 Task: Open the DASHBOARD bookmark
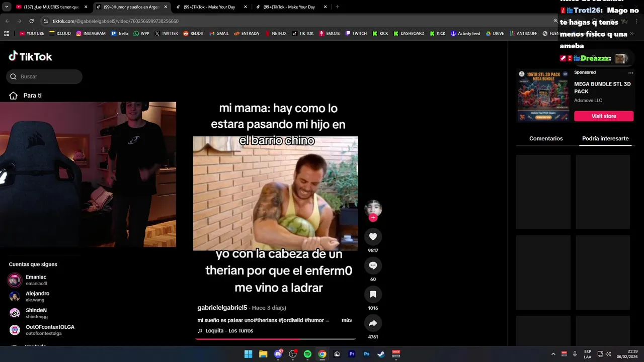[x=409, y=34]
